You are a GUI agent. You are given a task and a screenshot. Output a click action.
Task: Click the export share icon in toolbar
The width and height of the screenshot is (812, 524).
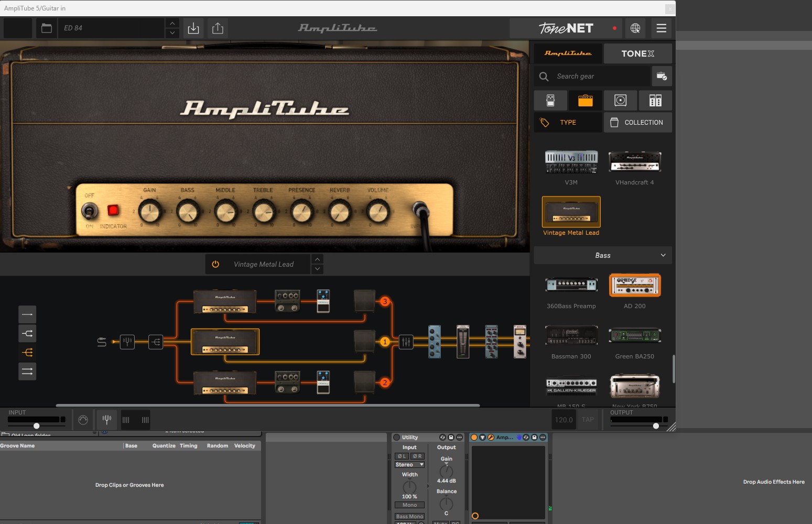tap(218, 28)
